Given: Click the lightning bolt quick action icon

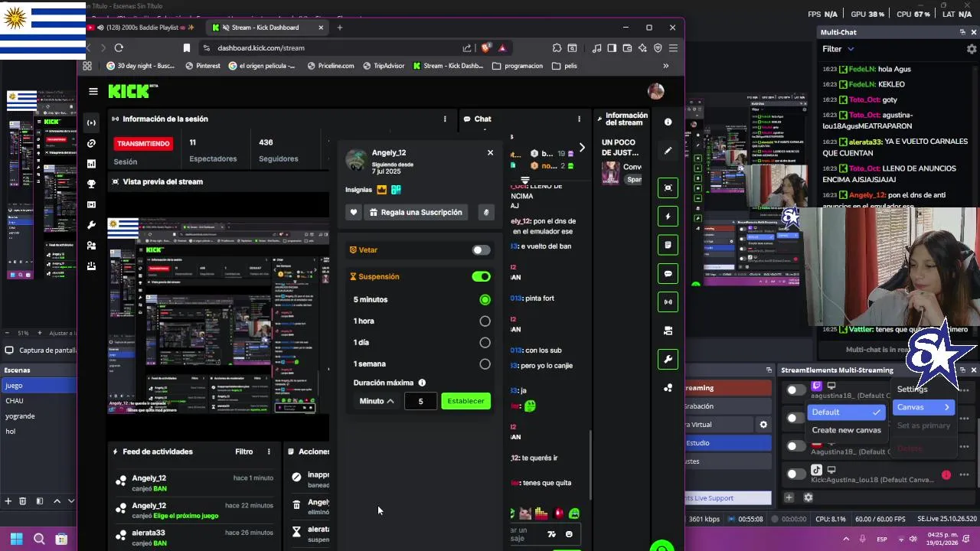Looking at the screenshot, I should point(668,217).
